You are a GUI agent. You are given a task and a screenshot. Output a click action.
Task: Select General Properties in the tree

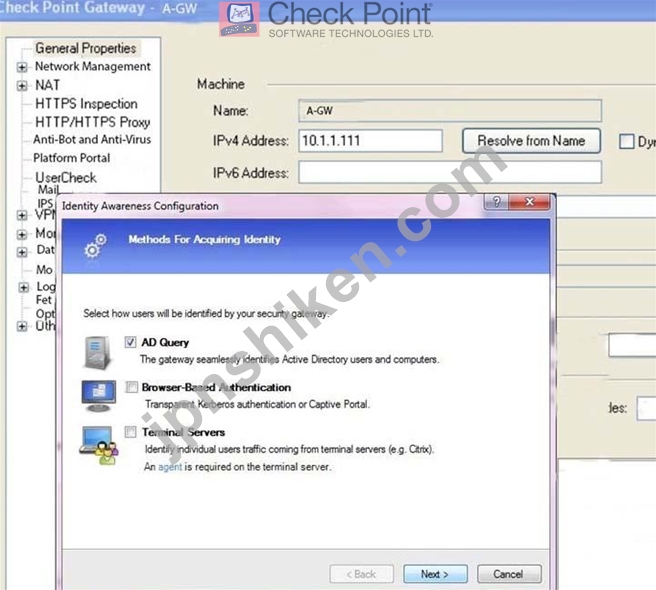pos(86,48)
